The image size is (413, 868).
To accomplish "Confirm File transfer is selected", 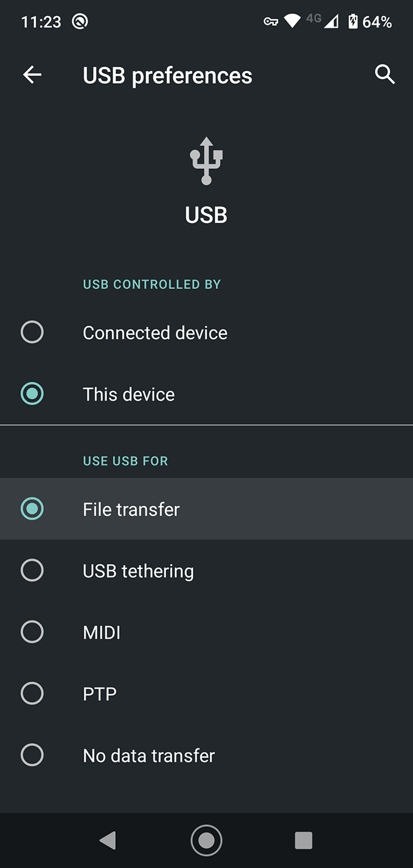I will [131, 509].
